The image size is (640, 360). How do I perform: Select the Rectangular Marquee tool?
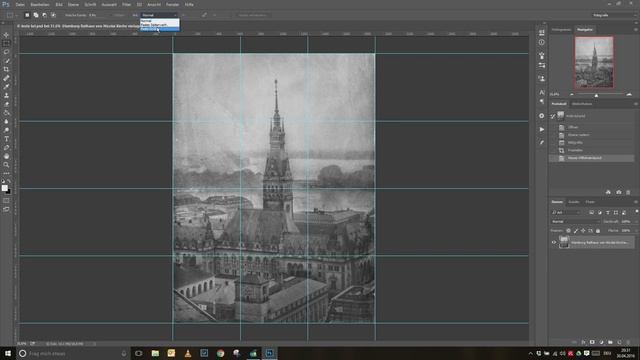pos(6,44)
